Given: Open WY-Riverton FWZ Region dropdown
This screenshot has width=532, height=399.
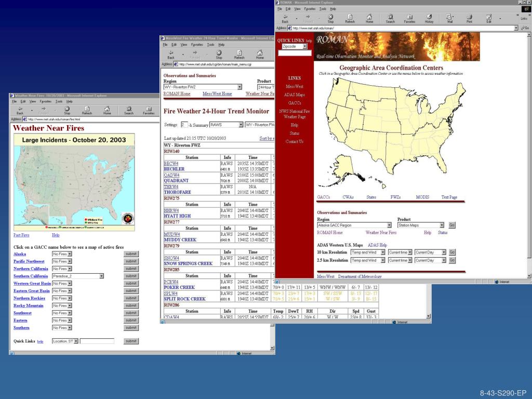Looking at the screenshot, I should pos(240,87).
